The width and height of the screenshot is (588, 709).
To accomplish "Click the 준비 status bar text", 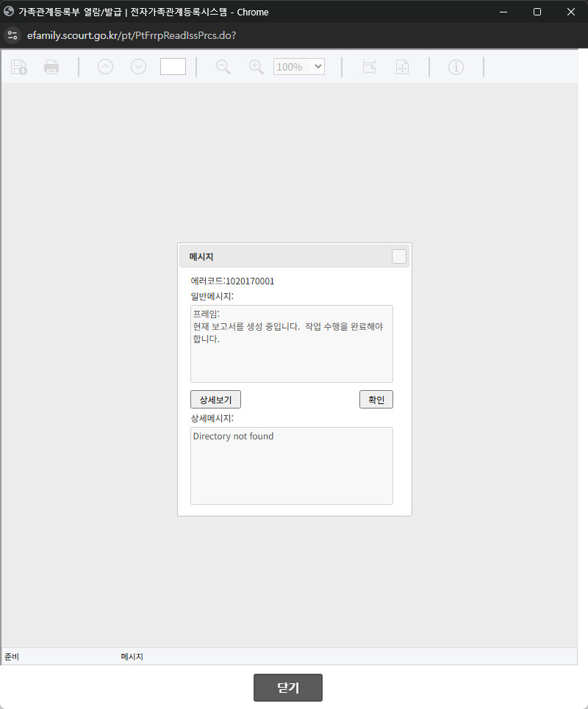I will coord(12,657).
